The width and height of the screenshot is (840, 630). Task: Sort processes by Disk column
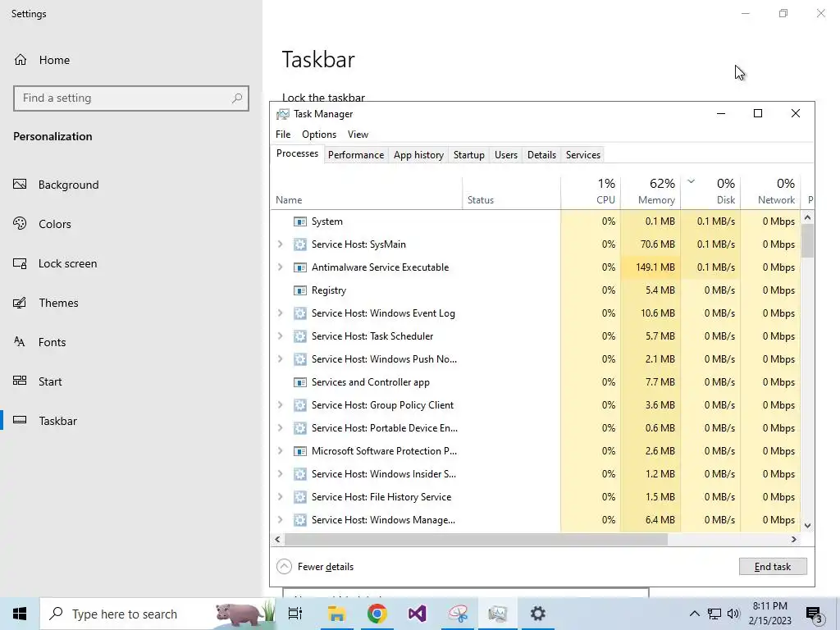click(x=710, y=193)
